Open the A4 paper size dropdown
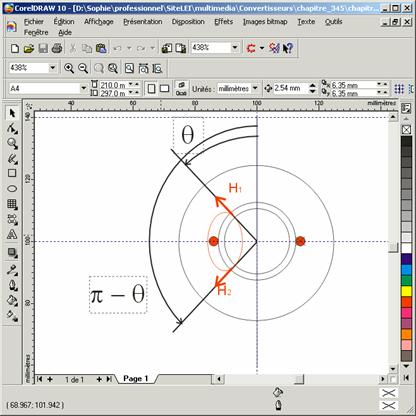 (83, 89)
